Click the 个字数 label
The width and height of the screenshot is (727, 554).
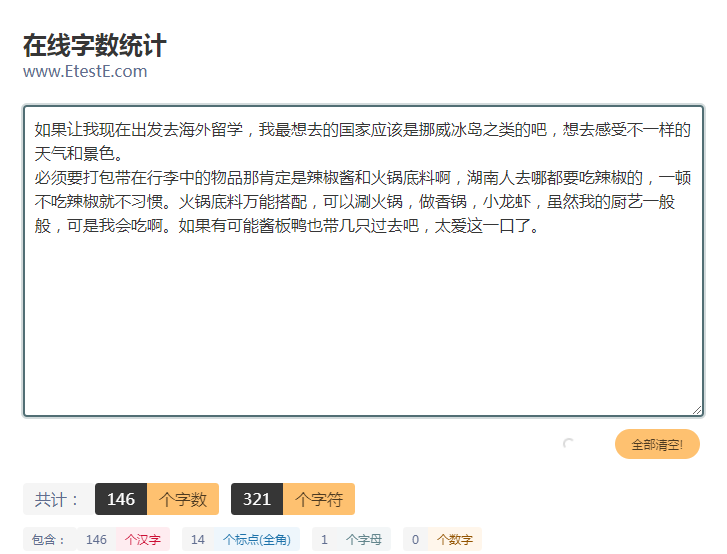coord(183,499)
